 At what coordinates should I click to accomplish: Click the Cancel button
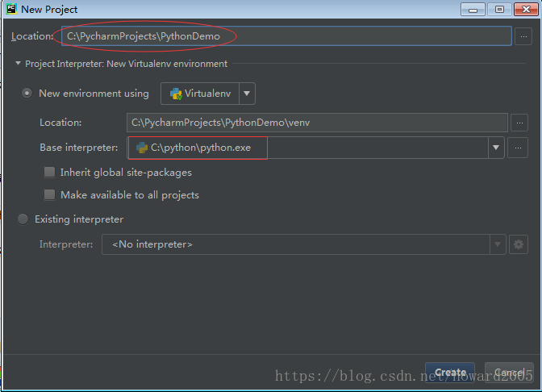pyautogui.click(x=509, y=373)
